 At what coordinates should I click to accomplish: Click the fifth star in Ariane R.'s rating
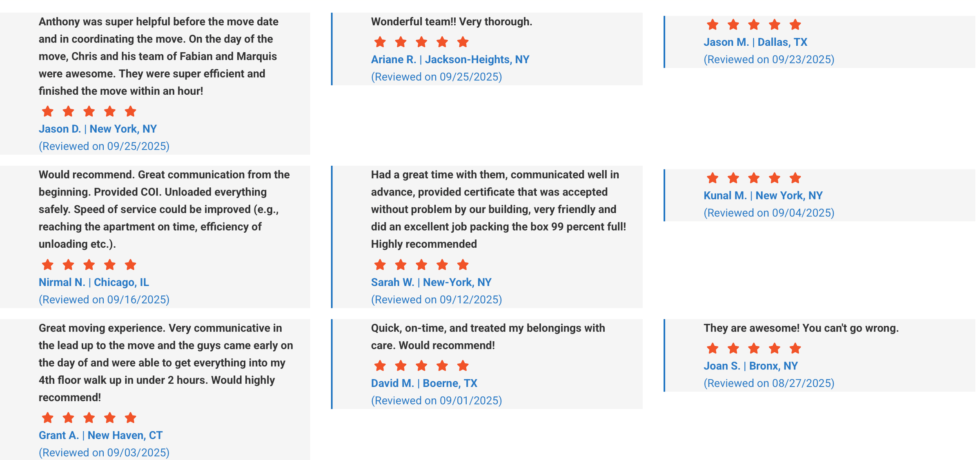463,42
